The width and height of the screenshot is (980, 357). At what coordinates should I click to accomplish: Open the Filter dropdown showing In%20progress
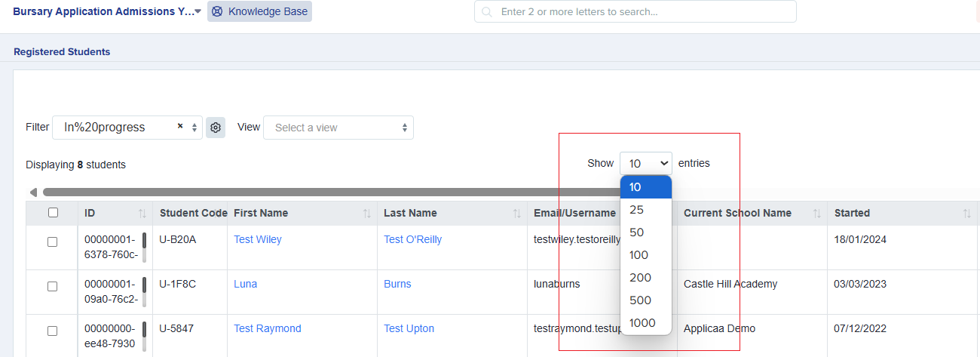pyautogui.click(x=127, y=128)
